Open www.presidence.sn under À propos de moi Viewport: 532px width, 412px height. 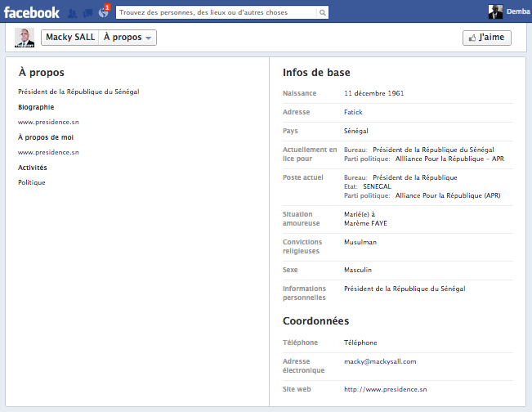(48, 152)
